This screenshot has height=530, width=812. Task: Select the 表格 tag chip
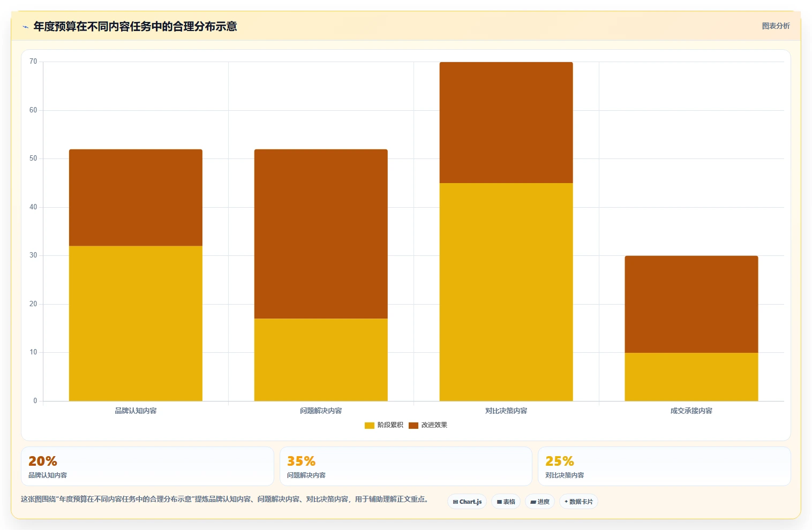point(506,502)
